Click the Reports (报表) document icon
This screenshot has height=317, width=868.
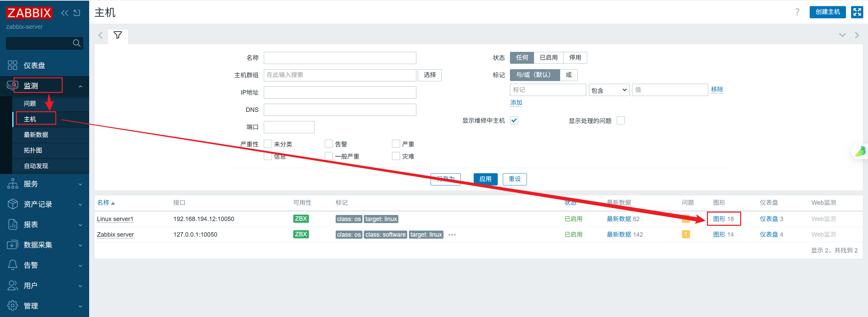[x=13, y=224]
